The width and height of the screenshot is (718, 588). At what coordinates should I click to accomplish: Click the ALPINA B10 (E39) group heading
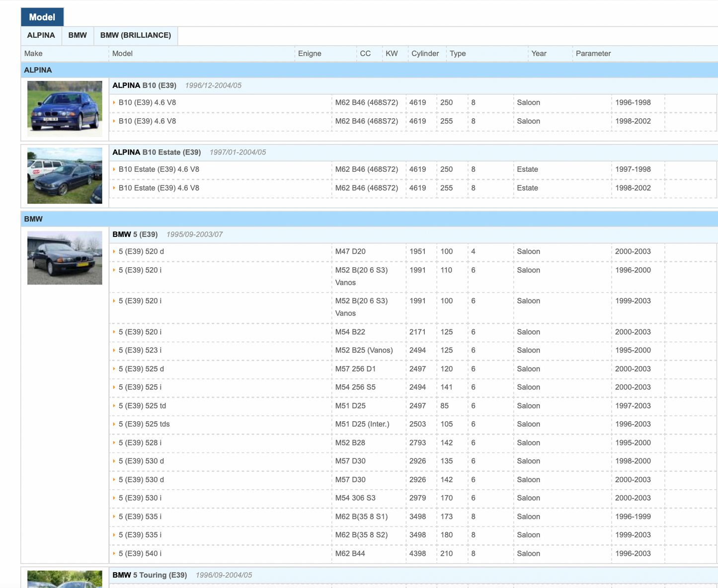(x=144, y=85)
